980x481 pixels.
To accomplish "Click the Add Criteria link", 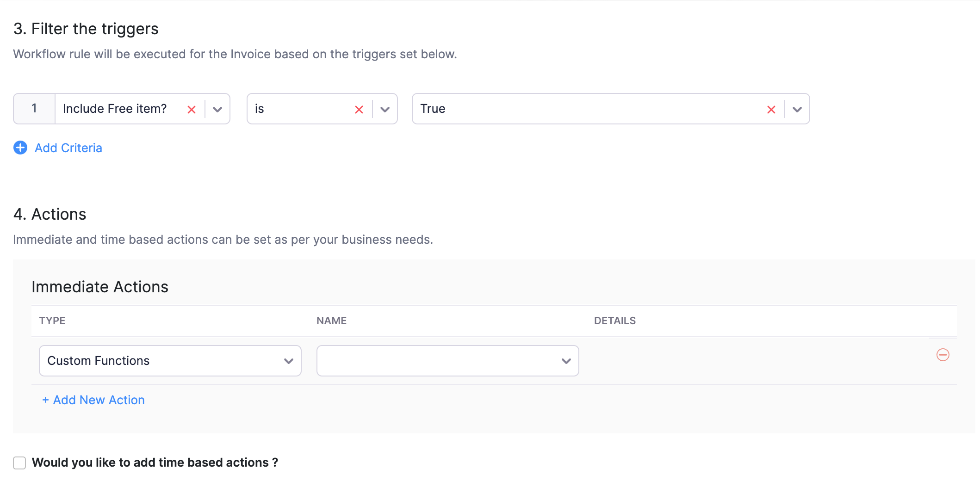I will tap(68, 148).
